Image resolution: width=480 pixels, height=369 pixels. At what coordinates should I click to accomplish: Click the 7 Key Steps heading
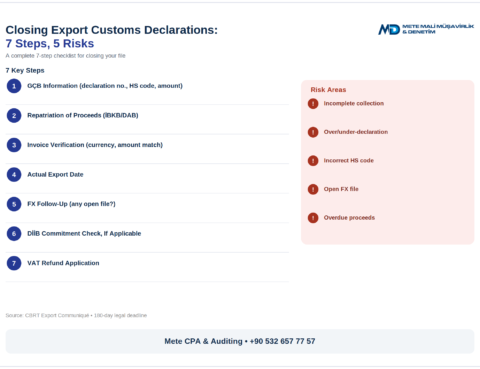pyautogui.click(x=25, y=70)
